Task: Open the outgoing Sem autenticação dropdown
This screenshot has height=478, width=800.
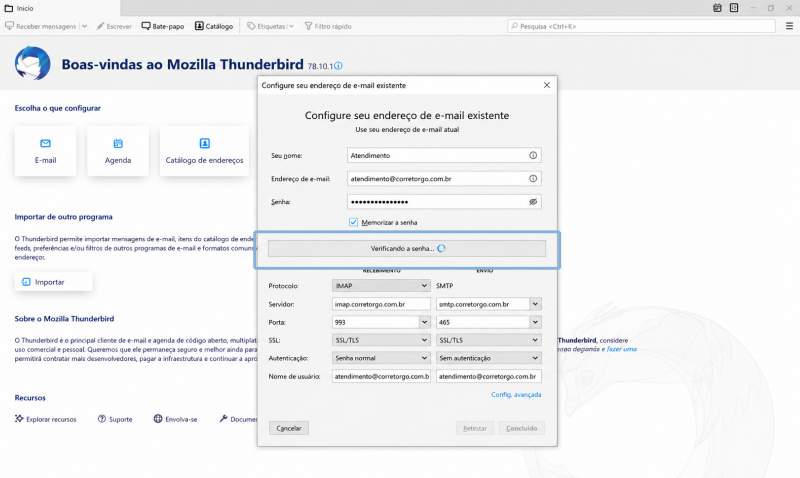Action: (489, 358)
